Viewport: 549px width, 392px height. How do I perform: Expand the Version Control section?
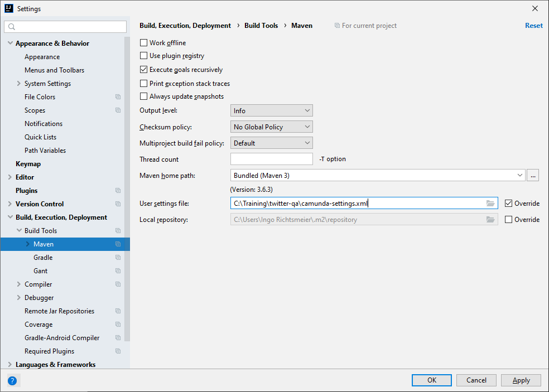pos(10,204)
